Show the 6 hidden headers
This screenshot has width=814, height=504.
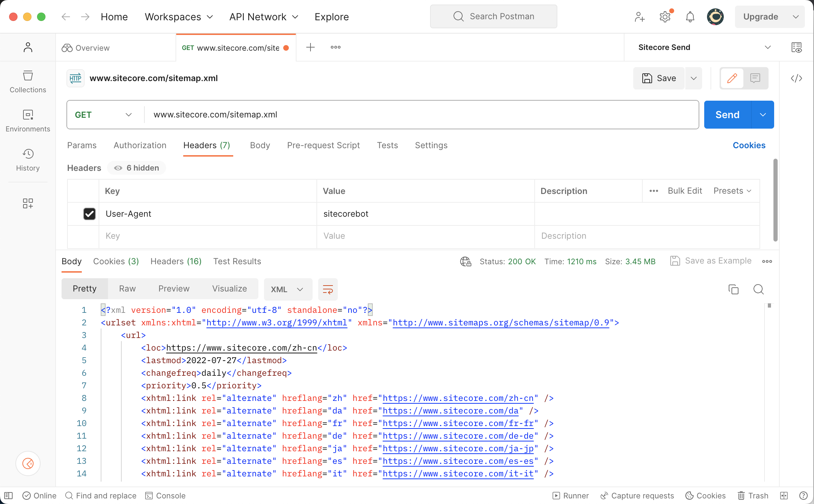(x=137, y=168)
